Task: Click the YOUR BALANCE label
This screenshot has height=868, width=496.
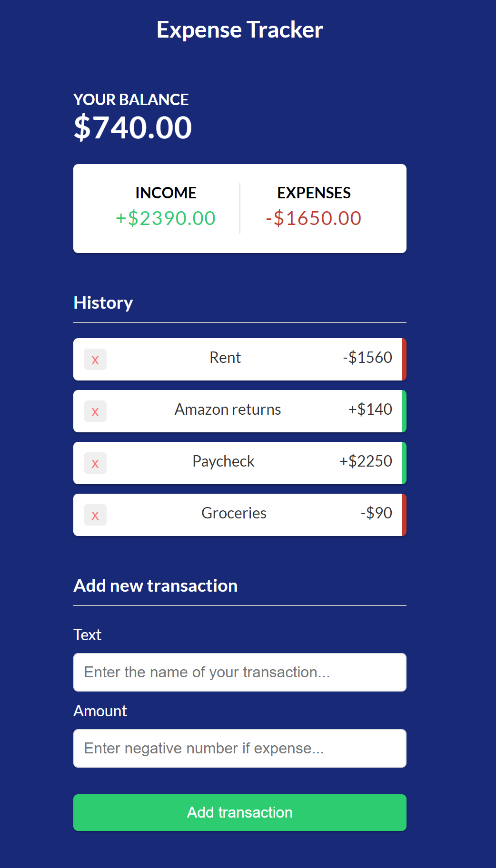Action: 131,100
